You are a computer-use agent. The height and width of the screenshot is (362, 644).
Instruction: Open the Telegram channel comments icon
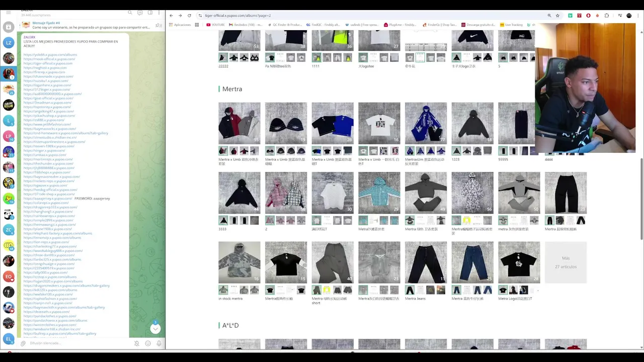[140, 13]
